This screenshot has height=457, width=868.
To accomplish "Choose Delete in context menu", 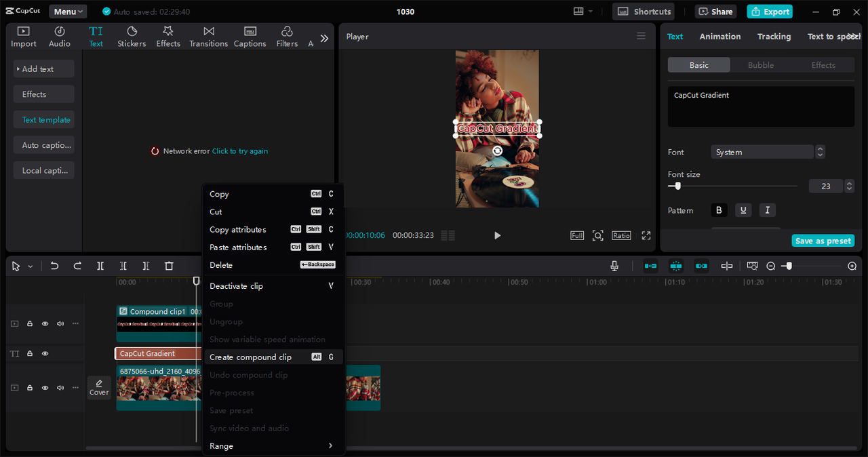I will click(x=273, y=264).
